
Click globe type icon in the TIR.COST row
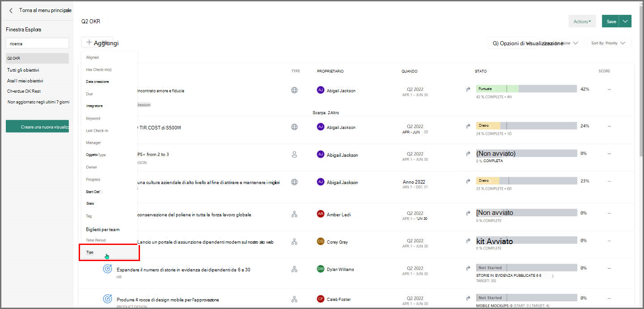point(294,127)
